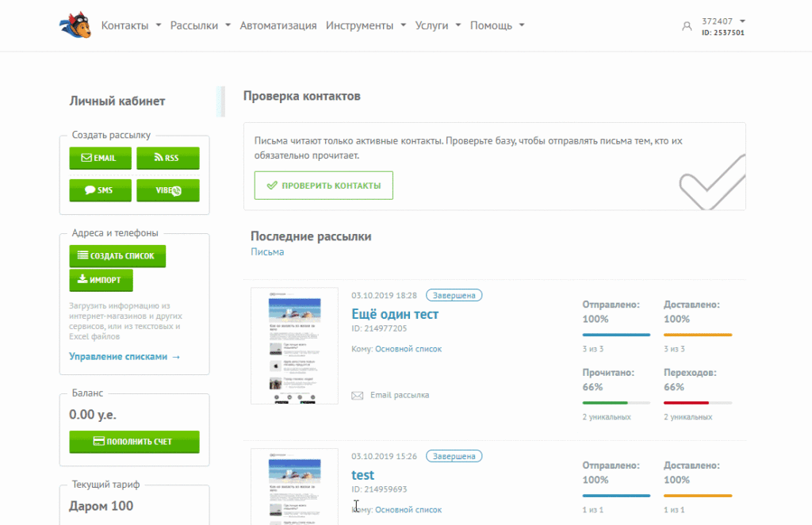
Task: Click Пополнить счет button
Action: point(134,442)
